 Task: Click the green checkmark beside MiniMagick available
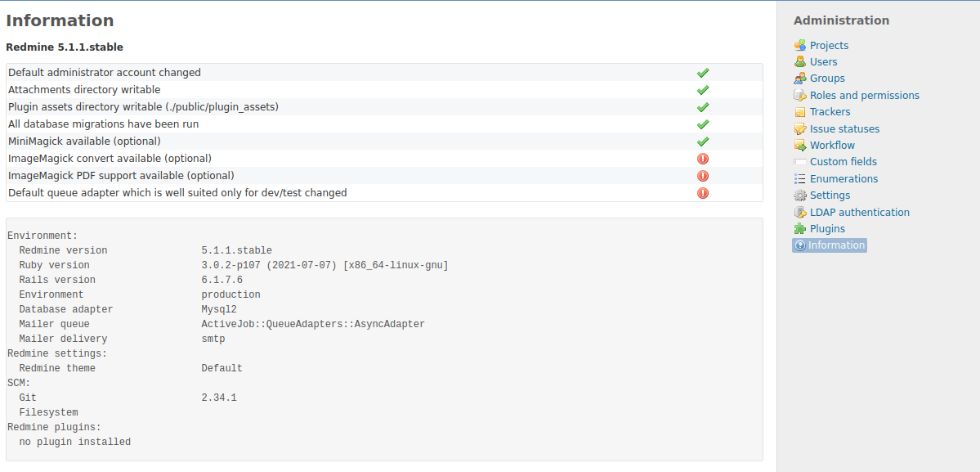(703, 141)
